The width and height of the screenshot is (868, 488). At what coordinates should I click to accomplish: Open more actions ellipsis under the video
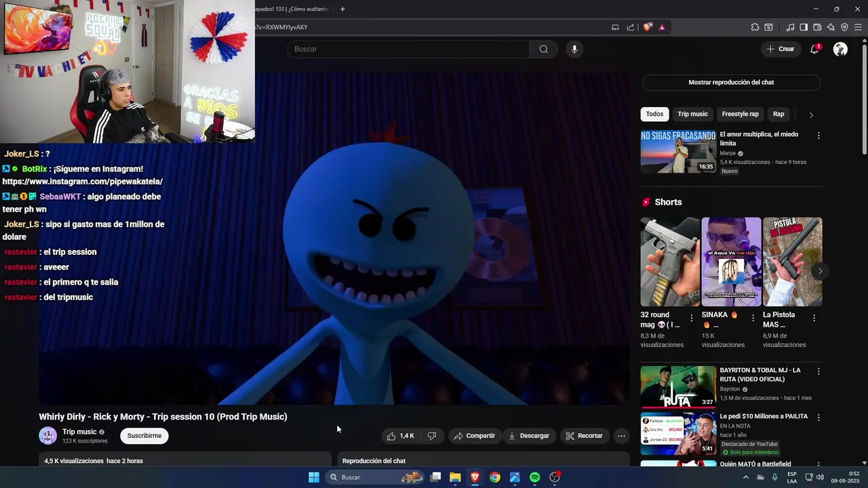tap(621, 436)
